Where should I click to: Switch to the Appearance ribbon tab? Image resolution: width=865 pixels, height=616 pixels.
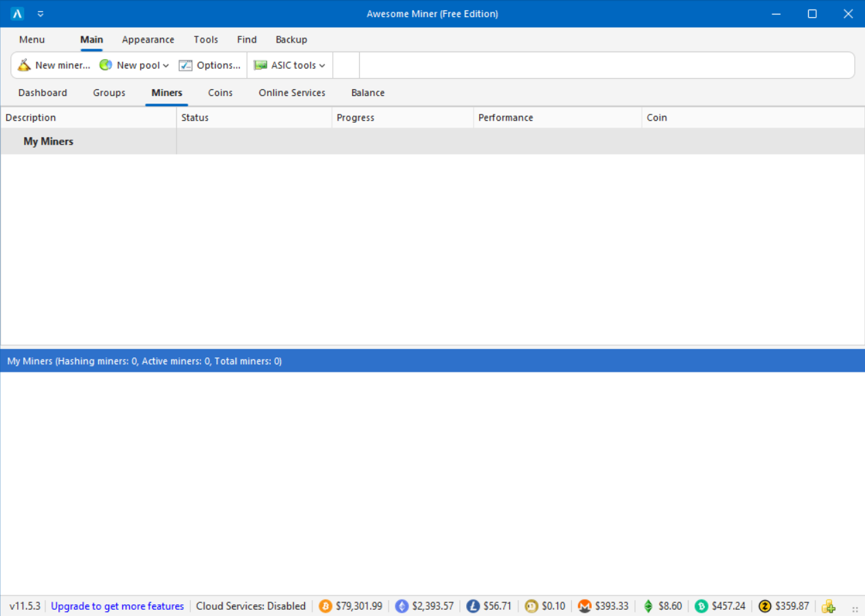[148, 40]
